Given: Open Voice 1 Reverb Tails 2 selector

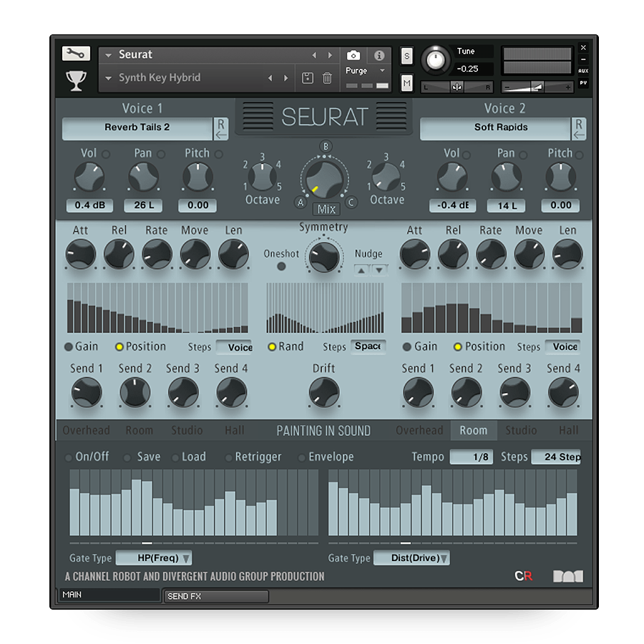Looking at the screenshot, I should coord(137,128).
